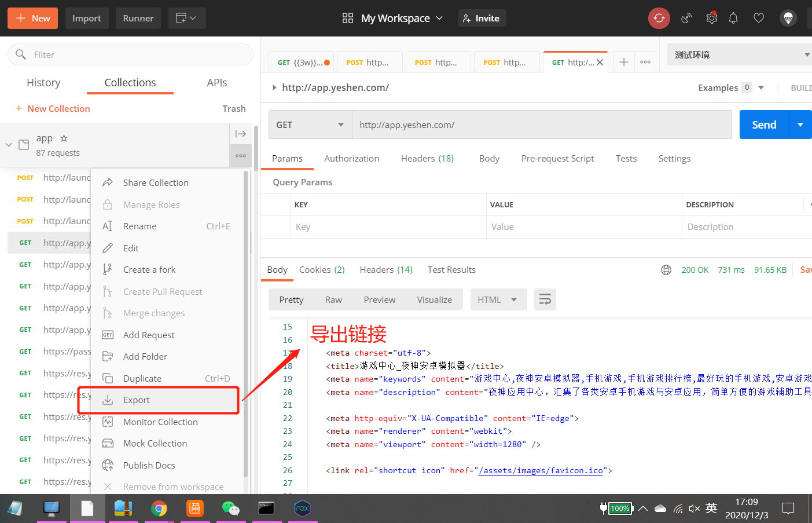Switch response view to Preview
This screenshot has width=812, height=523.
(x=380, y=299)
